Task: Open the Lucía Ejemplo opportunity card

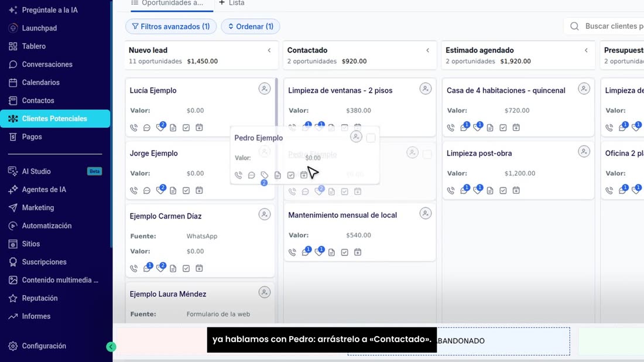Action: pyautogui.click(x=153, y=90)
